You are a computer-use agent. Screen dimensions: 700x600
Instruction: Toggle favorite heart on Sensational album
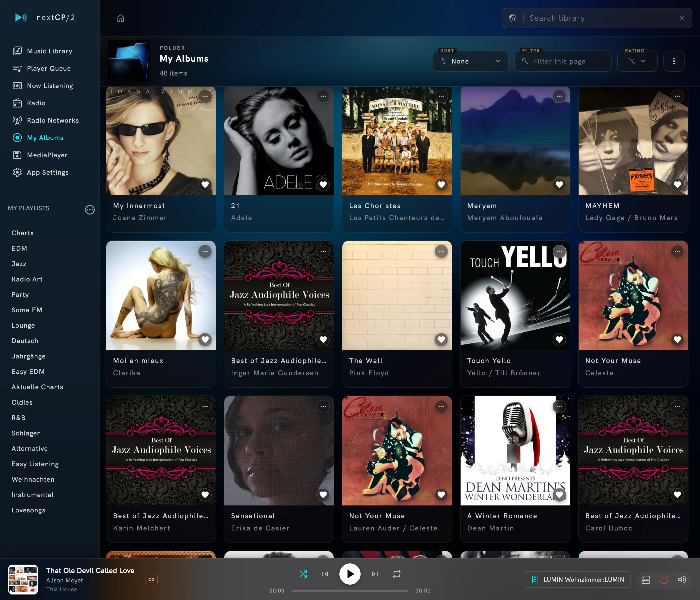point(323,495)
